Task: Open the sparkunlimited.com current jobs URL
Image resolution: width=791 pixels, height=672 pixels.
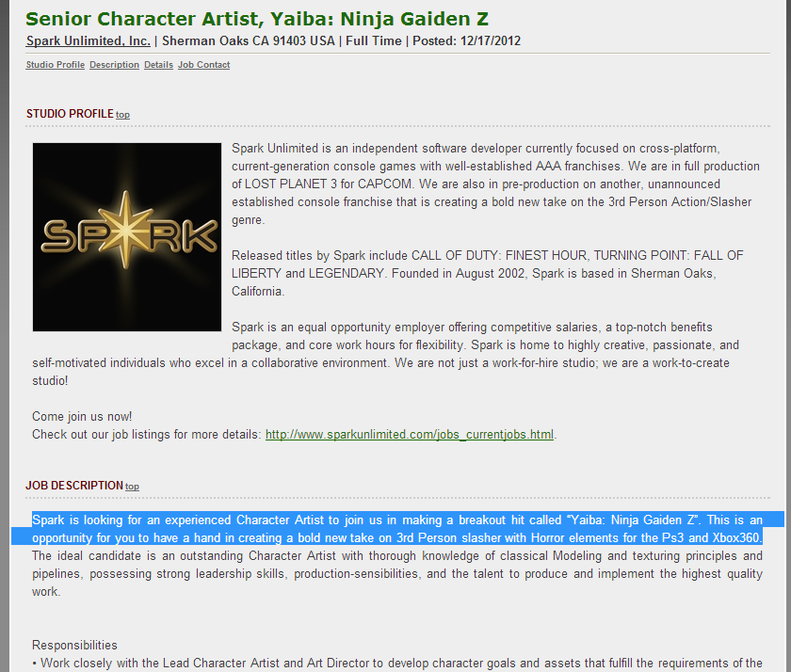Action: (x=409, y=434)
